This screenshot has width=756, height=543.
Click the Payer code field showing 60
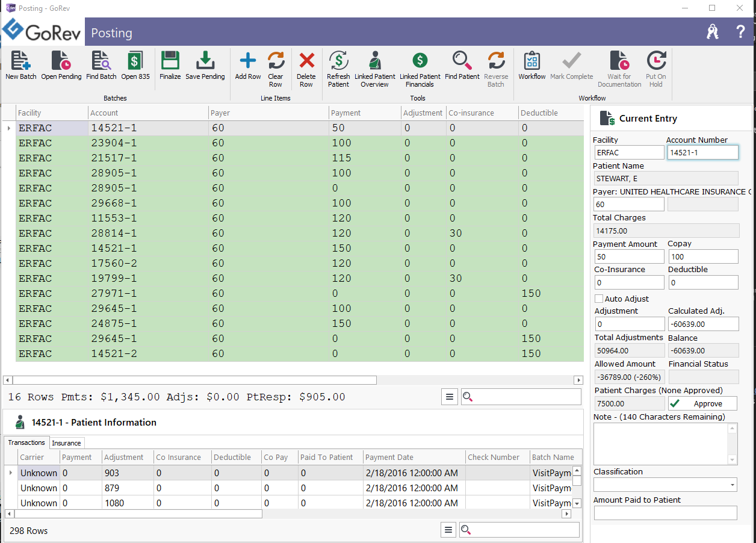coord(629,204)
